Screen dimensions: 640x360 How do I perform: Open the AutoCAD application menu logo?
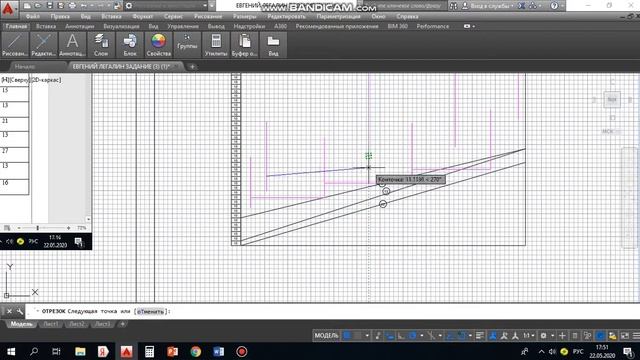pyautogui.click(x=8, y=8)
